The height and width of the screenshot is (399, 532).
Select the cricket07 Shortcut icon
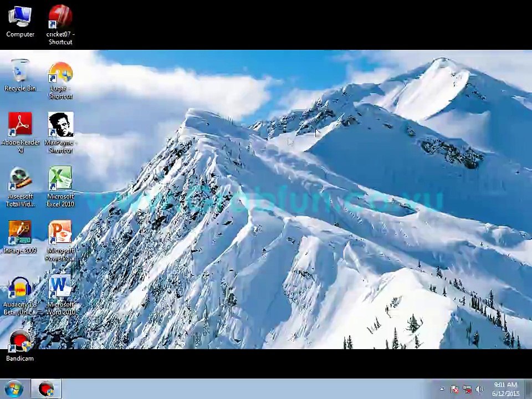pyautogui.click(x=60, y=24)
